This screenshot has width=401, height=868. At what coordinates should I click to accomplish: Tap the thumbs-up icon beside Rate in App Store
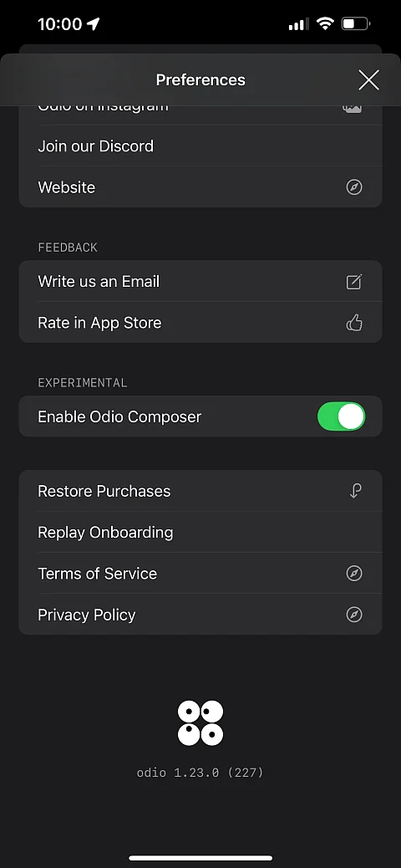[x=354, y=323]
